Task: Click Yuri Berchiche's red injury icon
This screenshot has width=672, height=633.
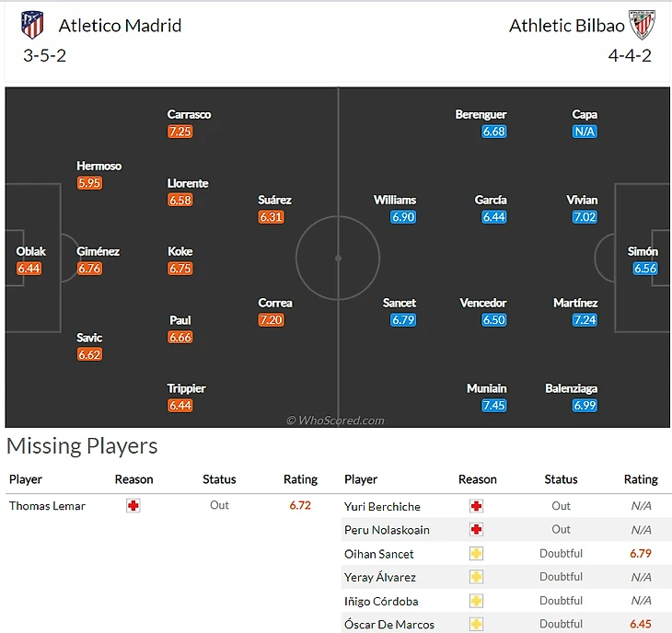Action: (476, 506)
